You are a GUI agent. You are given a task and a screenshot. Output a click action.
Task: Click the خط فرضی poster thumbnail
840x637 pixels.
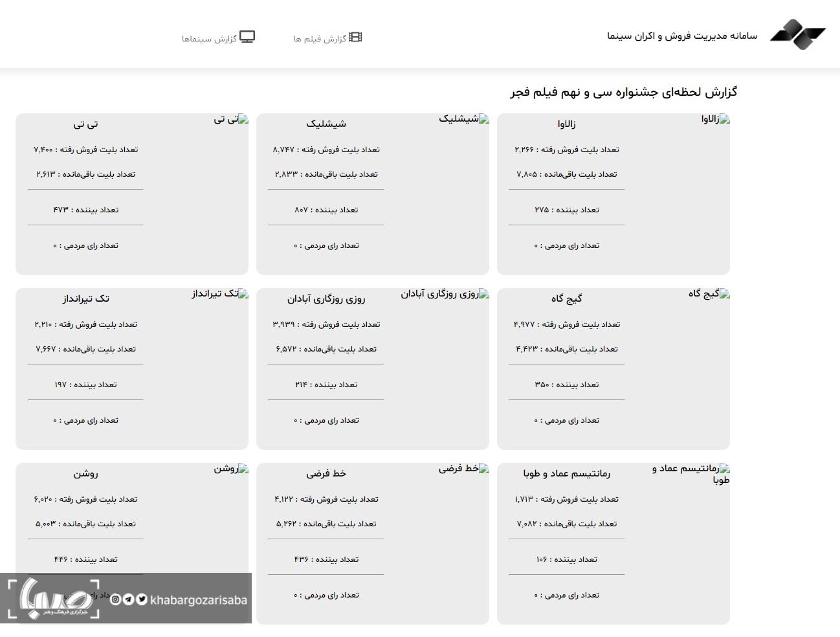463,469
